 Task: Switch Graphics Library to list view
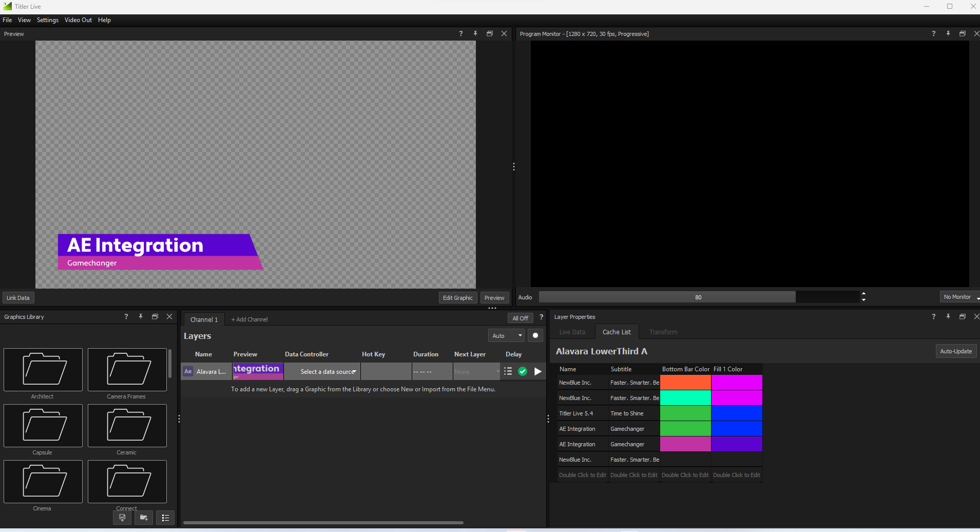pyautogui.click(x=165, y=518)
